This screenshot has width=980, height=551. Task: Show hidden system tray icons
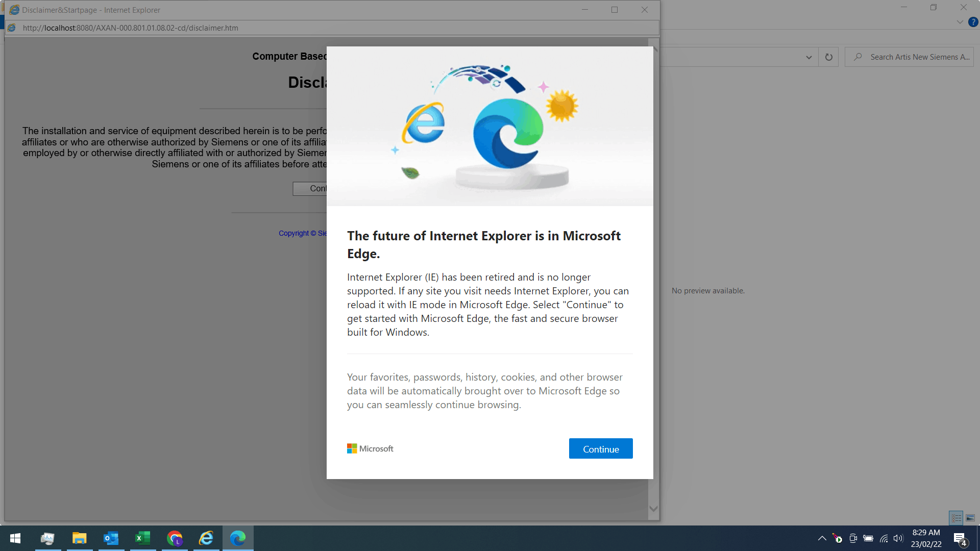[822, 538]
